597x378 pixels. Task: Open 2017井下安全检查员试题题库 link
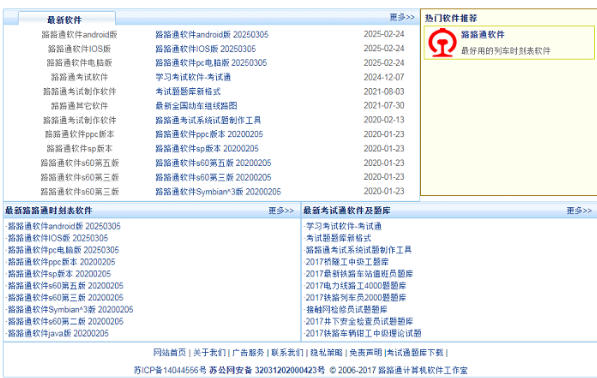tap(359, 322)
